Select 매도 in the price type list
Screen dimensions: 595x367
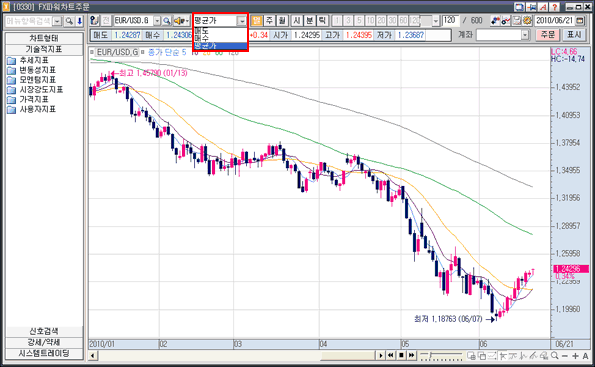point(220,31)
